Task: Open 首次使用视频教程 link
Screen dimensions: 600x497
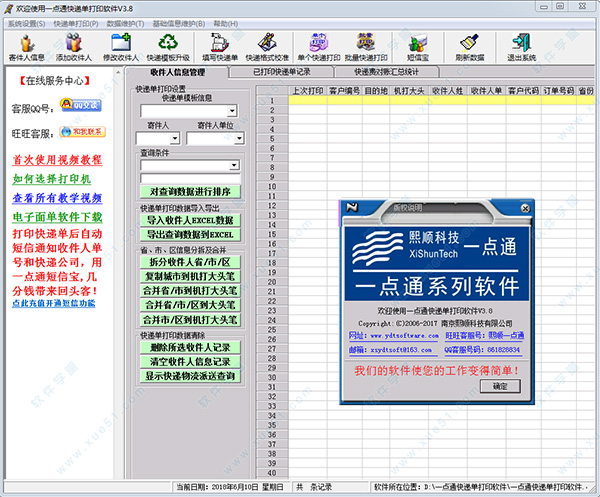Action: [x=57, y=160]
